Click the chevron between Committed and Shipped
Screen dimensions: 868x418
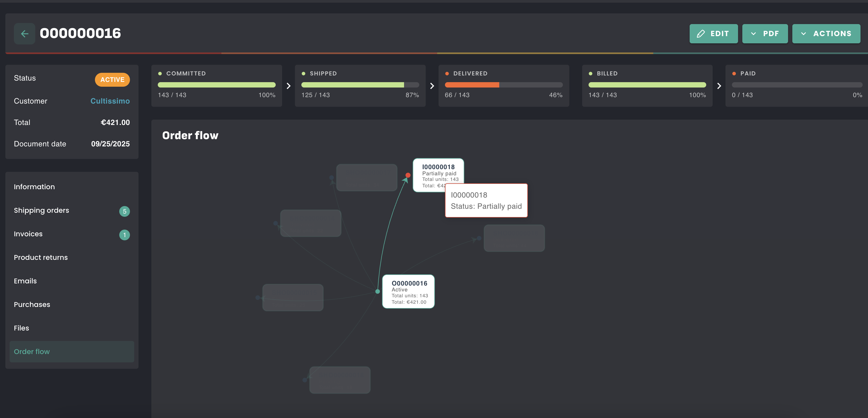(x=289, y=86)
